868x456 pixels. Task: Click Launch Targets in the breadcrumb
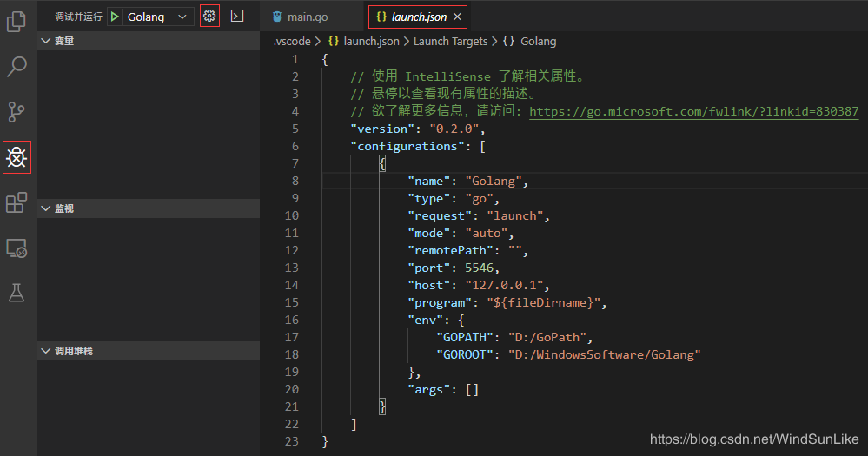(x=450, y=41)
